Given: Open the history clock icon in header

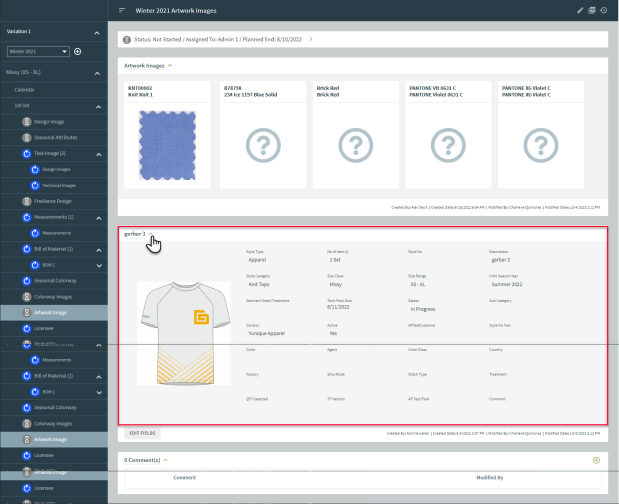Looking at the screenshot, I should (604, 10).
